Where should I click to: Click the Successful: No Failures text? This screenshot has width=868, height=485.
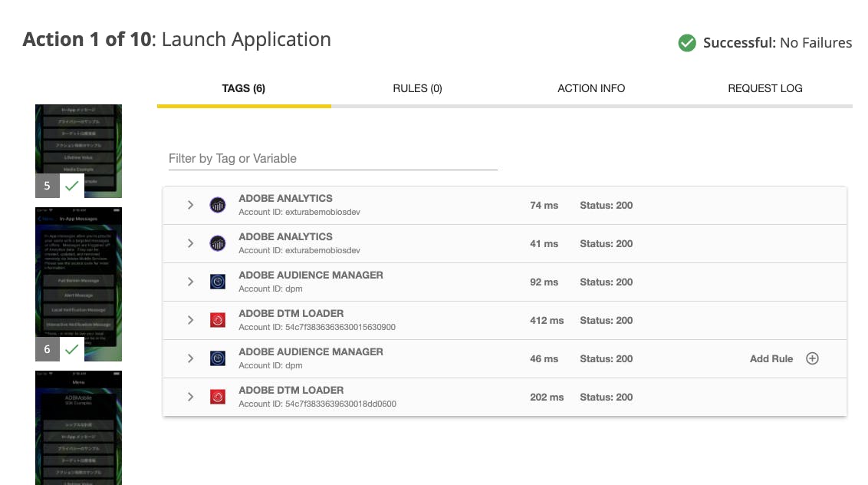click(x=778, y=43)
